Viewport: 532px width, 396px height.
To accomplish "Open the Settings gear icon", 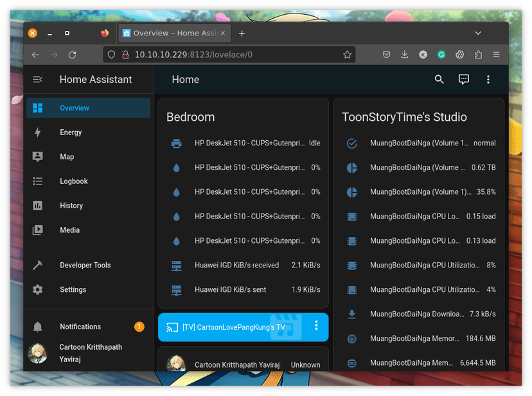I will tap(38, 290).
